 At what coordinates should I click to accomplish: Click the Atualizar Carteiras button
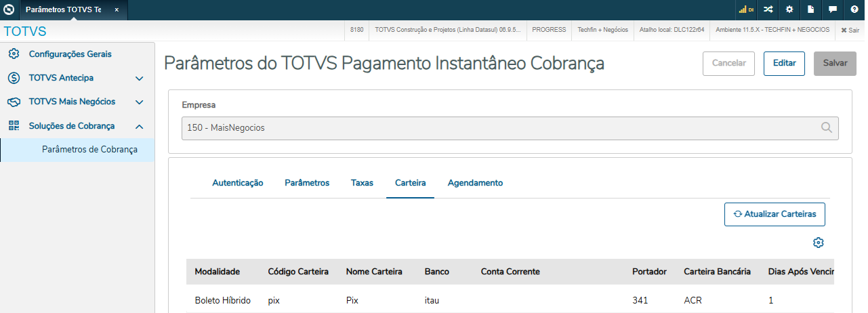pos(774,214)
